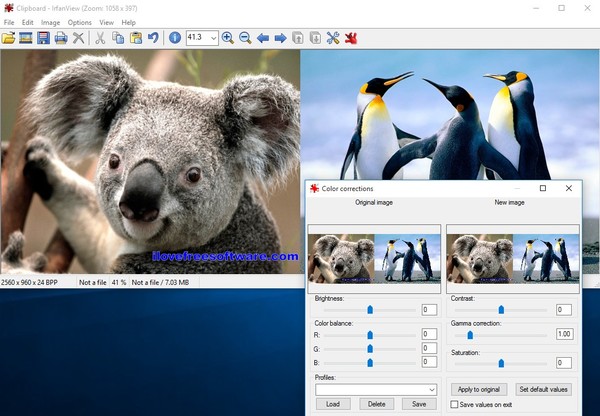The height and width of the screenshot is (416, 600).
Task: Click the Zoom in magnifier icon
Action: tap(228, 38)
